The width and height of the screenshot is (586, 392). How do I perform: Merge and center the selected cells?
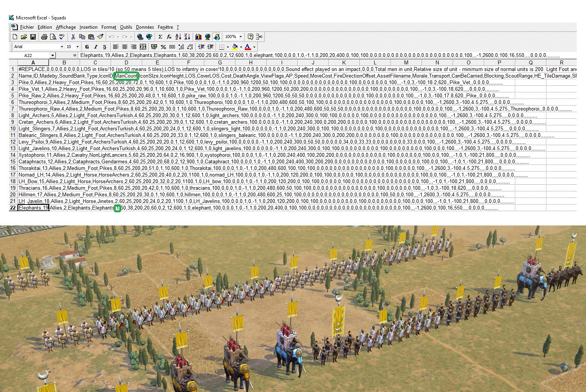(143, 47)
